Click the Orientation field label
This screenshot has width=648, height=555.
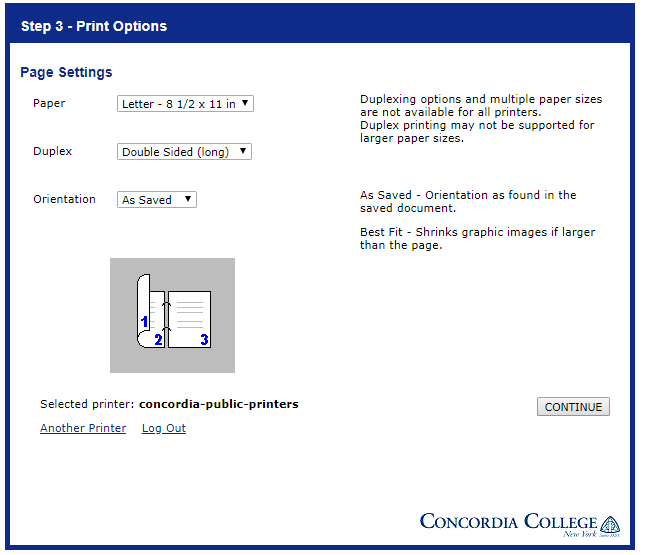[64, 199]
